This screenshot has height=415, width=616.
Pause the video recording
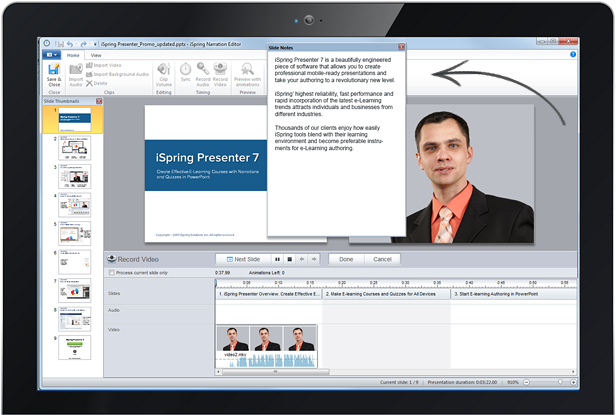click(x=277, y=259)
